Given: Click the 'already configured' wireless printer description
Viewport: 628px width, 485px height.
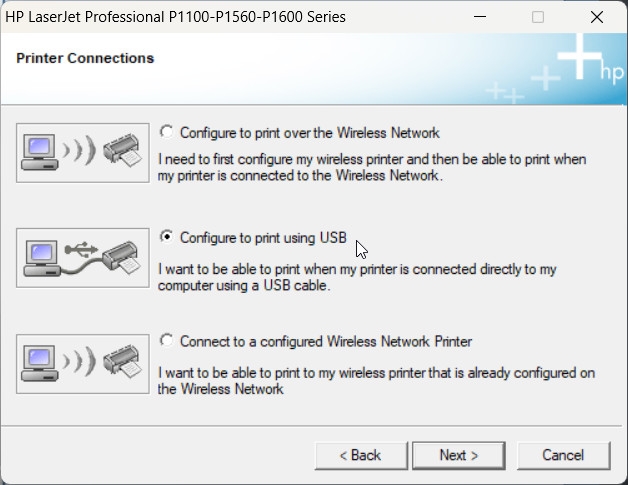Looking at the screenshot, I should (376, 381).
